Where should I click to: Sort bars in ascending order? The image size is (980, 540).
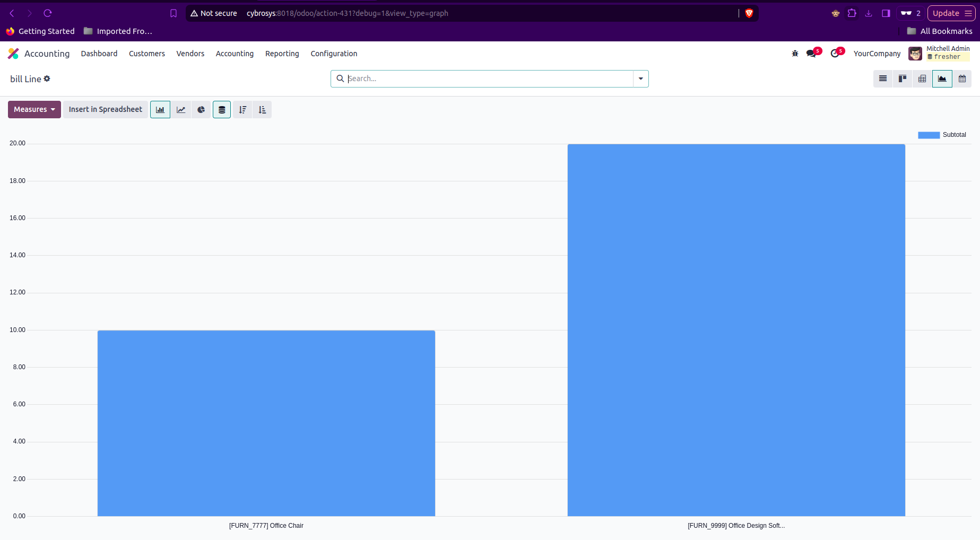[x=262, y=110]
